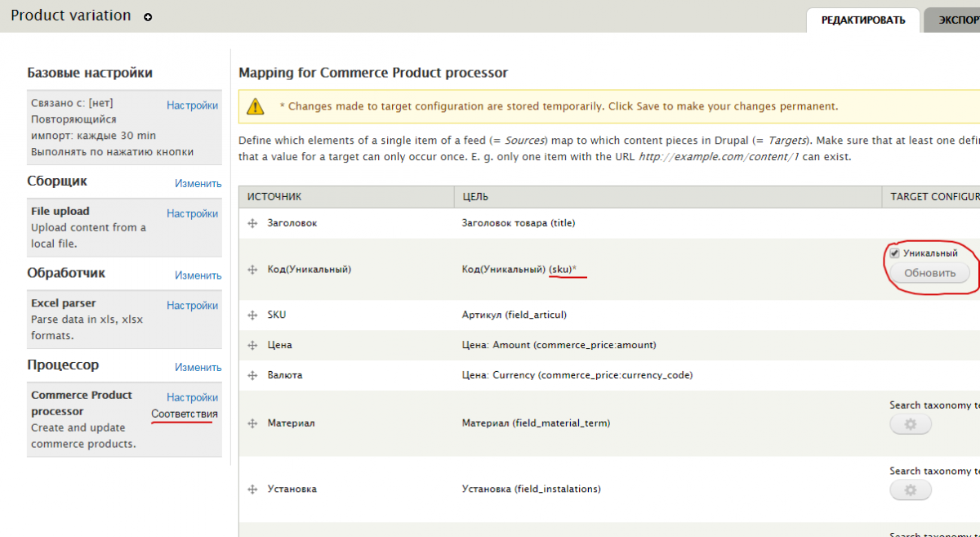
Task: Open the Соответствия mapping link
Action: pyautogui.click(x=185, y=414)
